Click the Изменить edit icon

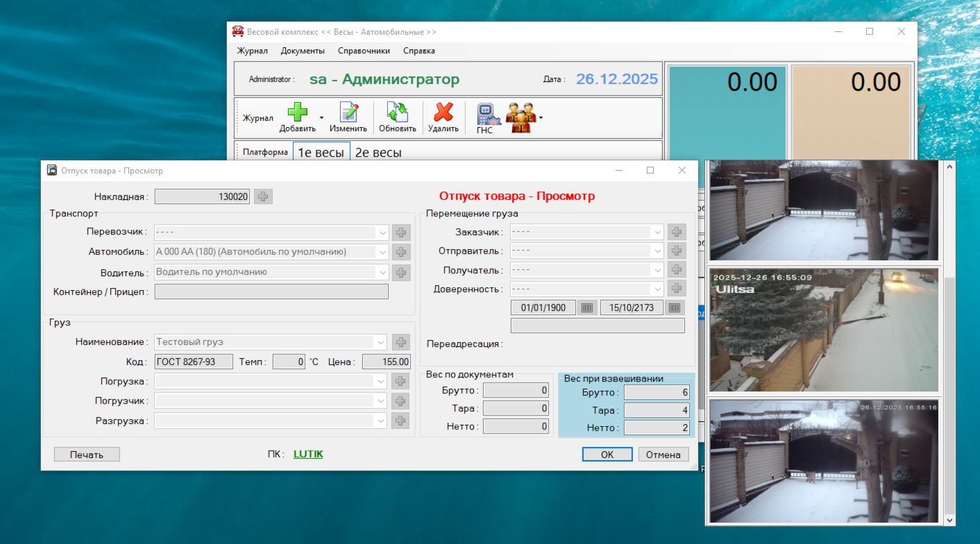coord(348,113)
